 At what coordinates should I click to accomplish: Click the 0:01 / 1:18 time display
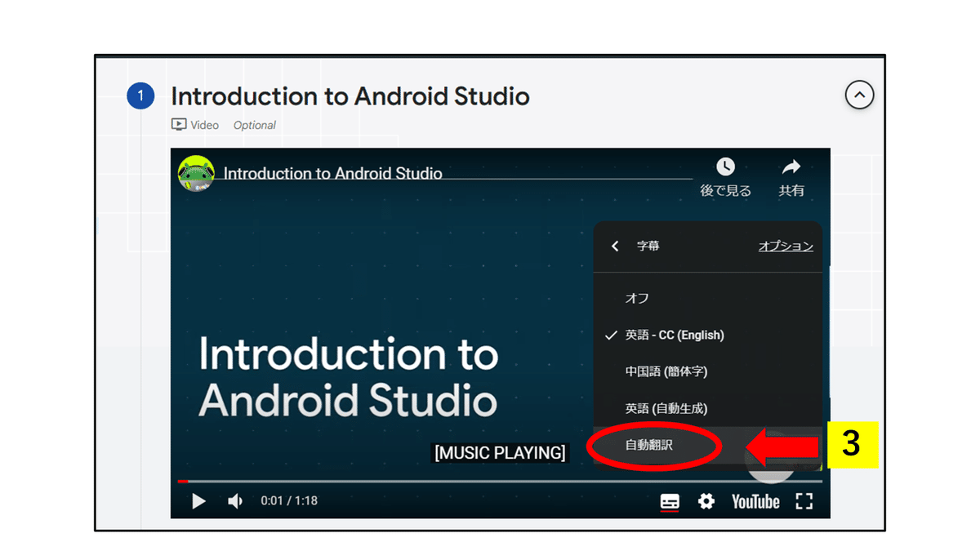pos(289,500)
